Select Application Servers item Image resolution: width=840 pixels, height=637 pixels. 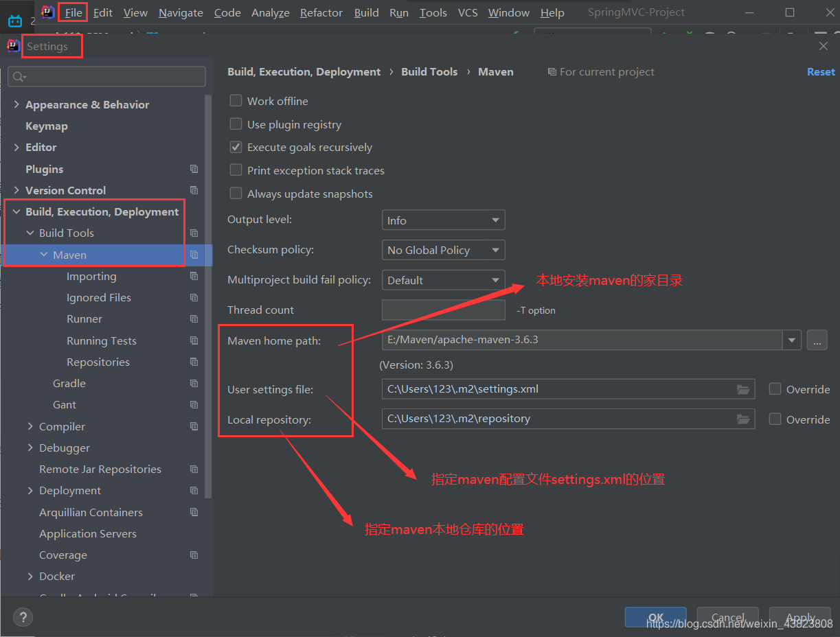coord(88,533)
